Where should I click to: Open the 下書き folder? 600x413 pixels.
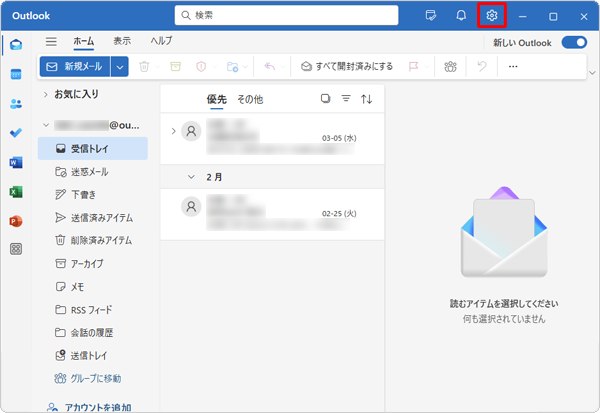coord(93,195)
